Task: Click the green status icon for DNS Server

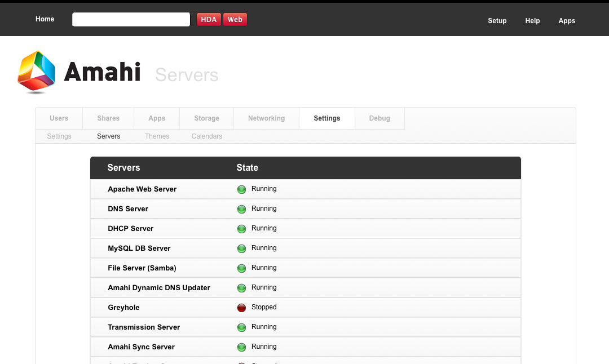Action: click(x=241, y=209)
